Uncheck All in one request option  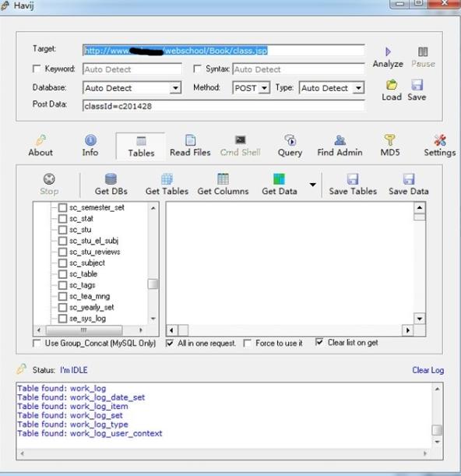pyautogui.click(x=170, y=344)
